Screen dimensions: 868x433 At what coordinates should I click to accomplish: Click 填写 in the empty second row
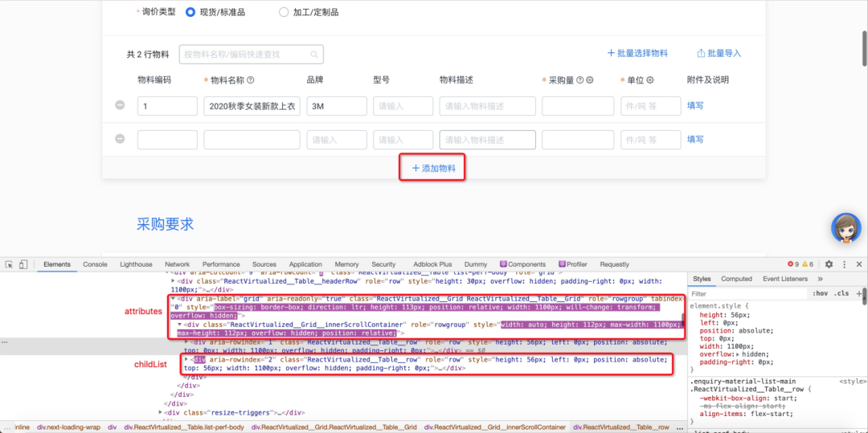pos(695,139)
